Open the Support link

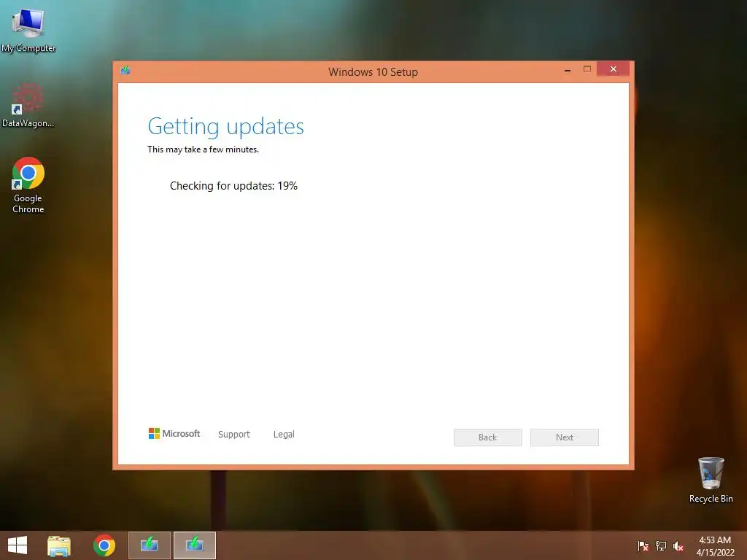pos(234,435)
